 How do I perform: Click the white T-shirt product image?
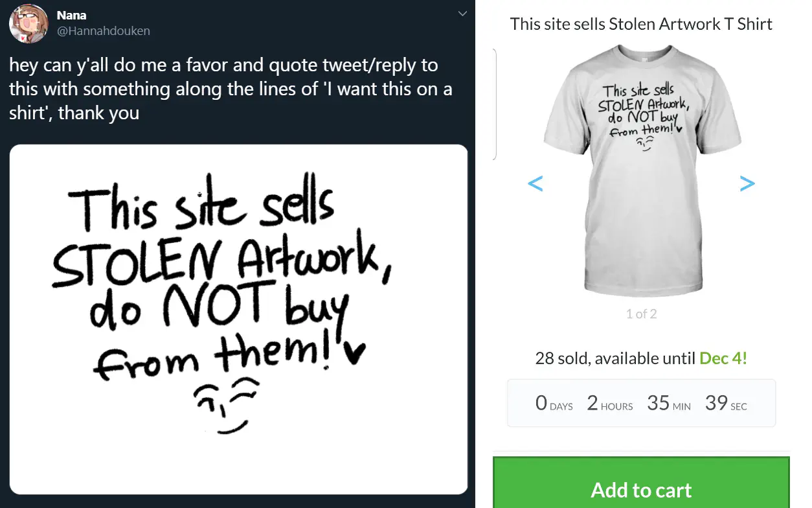[641, 168]
